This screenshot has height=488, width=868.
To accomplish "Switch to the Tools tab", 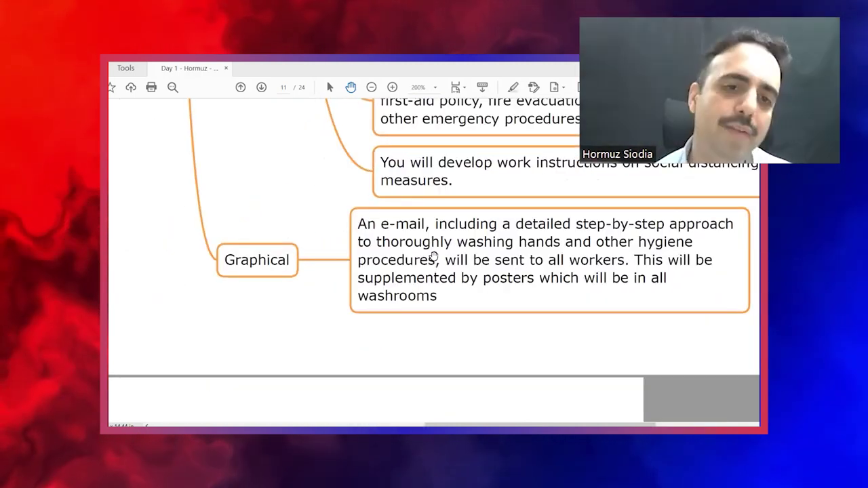I will point(125,68).
